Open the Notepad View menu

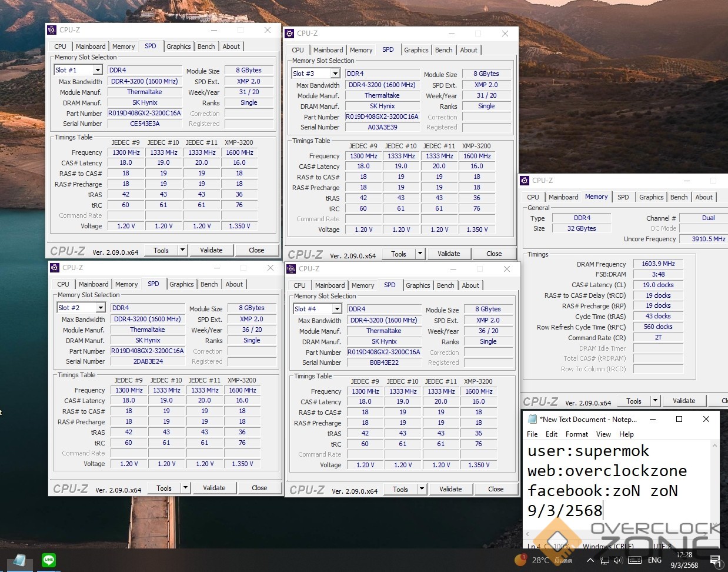tap(603, 434)
